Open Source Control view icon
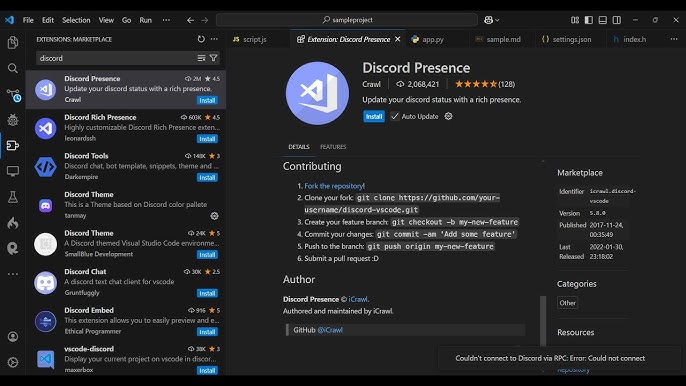 tap(13, 95)
